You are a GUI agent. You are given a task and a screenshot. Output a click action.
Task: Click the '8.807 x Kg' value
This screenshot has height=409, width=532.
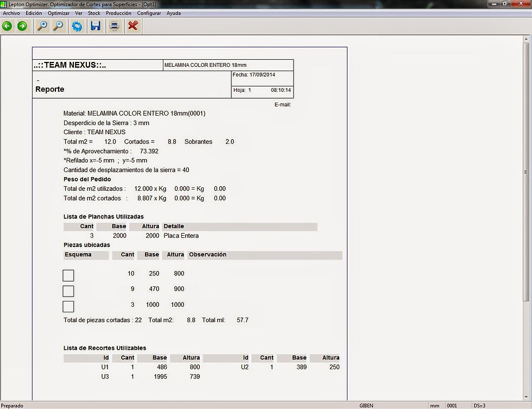151,198
